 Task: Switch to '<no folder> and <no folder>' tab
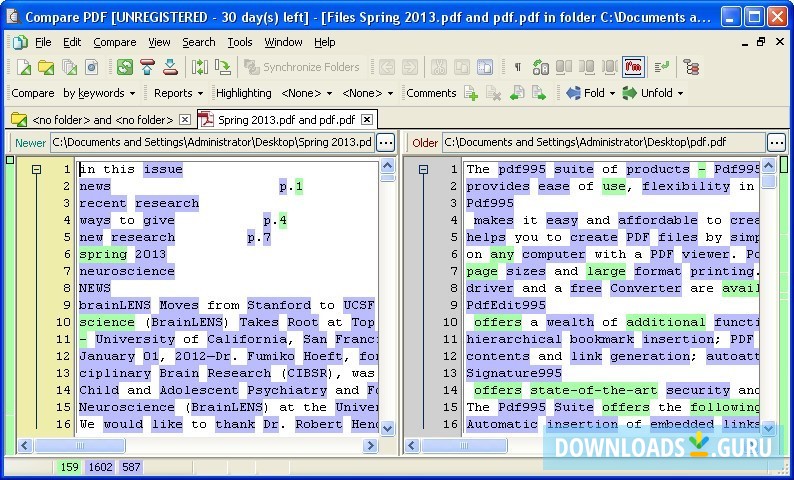102,120
